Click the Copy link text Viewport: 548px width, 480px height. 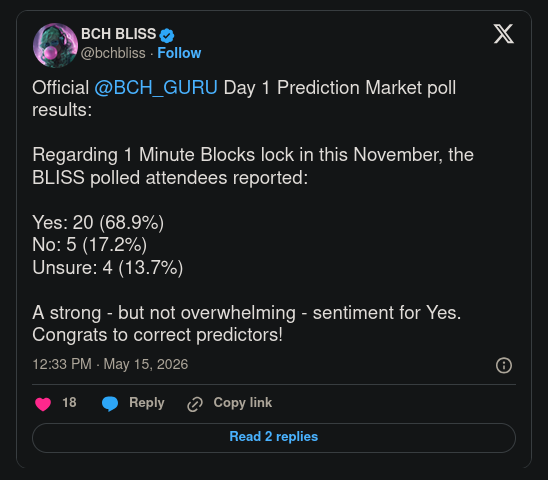243,402
